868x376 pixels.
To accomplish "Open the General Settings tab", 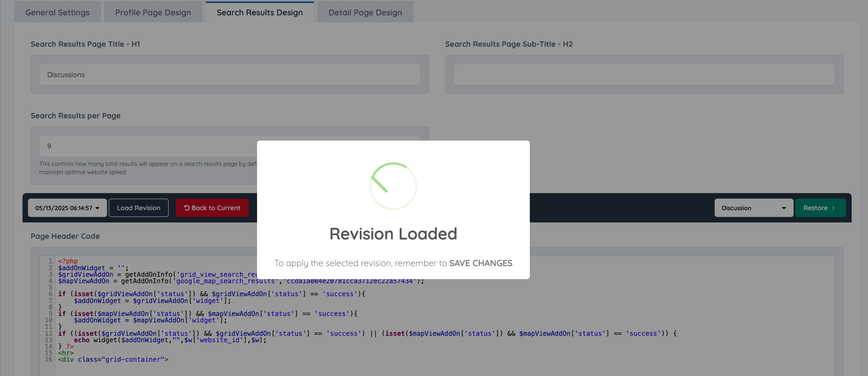I will [57, 12].
